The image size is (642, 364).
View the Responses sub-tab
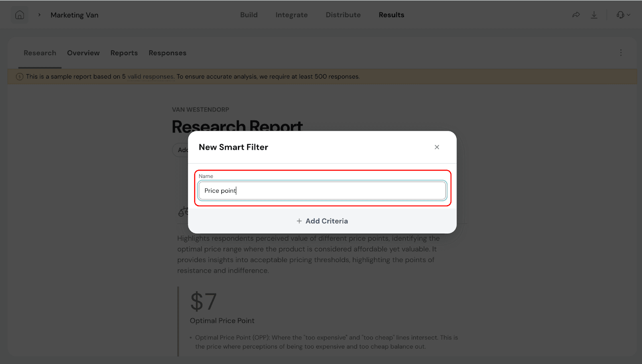167,53
